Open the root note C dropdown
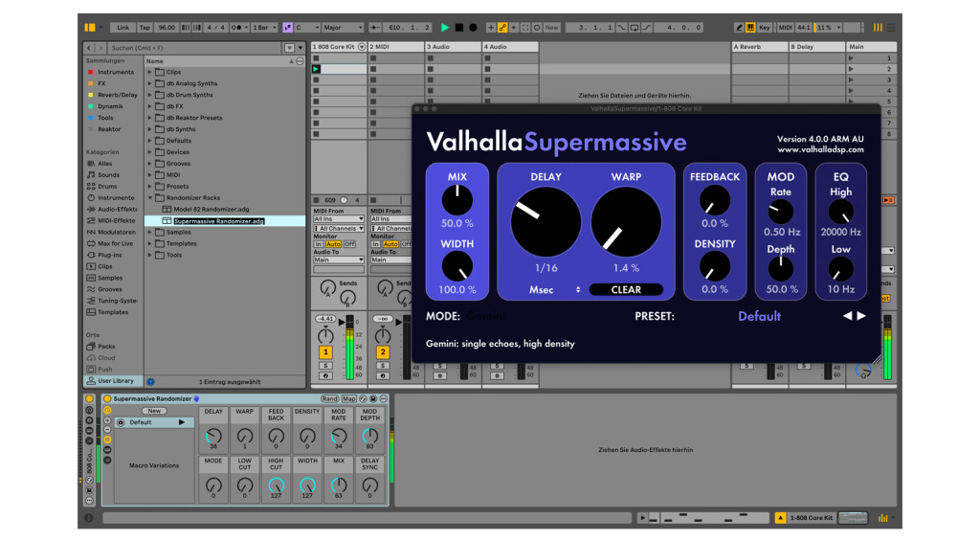 click(307, 28)
